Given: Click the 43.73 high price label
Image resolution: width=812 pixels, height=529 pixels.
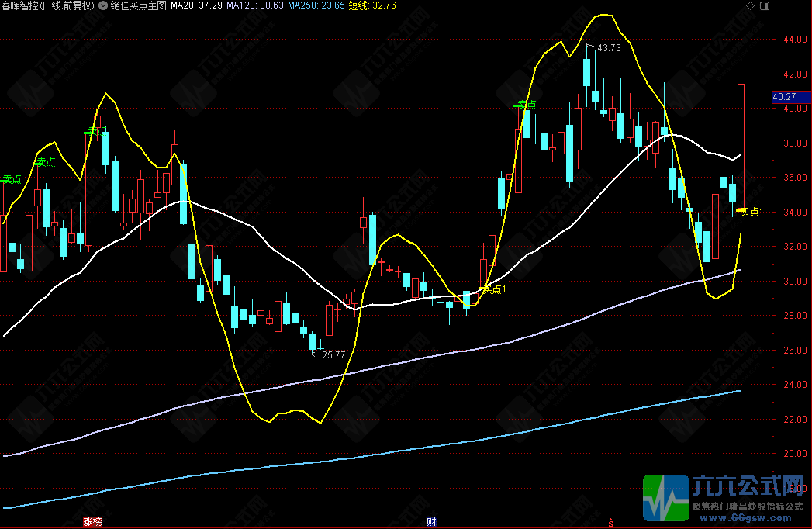Looking at the screenshot, I should [609, 47].
